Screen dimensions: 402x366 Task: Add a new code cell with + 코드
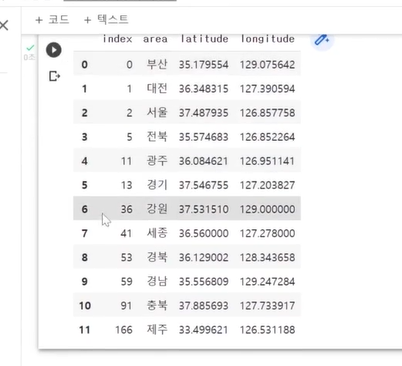point(52,20)
